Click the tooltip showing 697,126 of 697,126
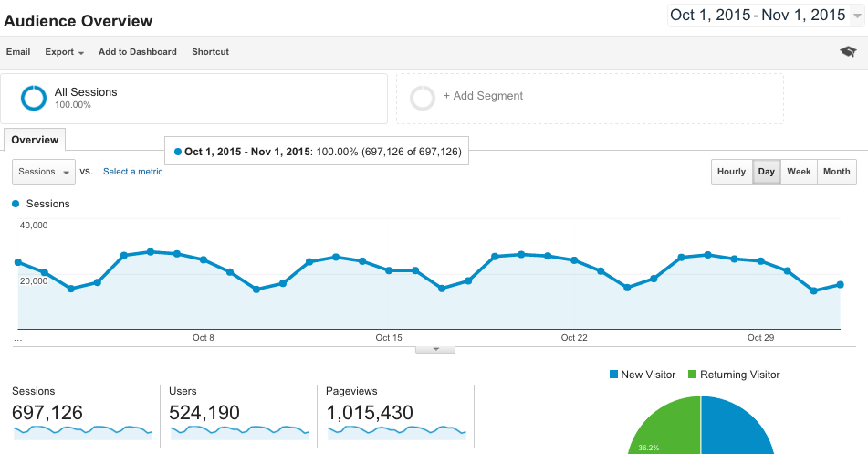The width and height of the screenshot is (868, 454). coord(317,152)
